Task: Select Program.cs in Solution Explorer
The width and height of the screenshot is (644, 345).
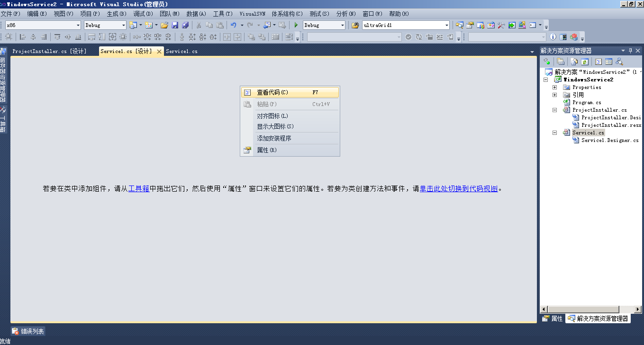Action: coord(587,102)
